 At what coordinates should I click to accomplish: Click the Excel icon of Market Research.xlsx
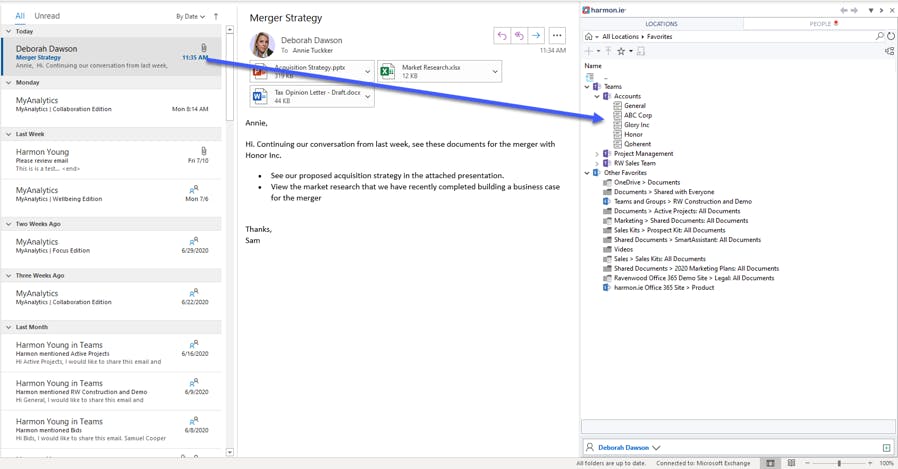[x=388, y=72]
